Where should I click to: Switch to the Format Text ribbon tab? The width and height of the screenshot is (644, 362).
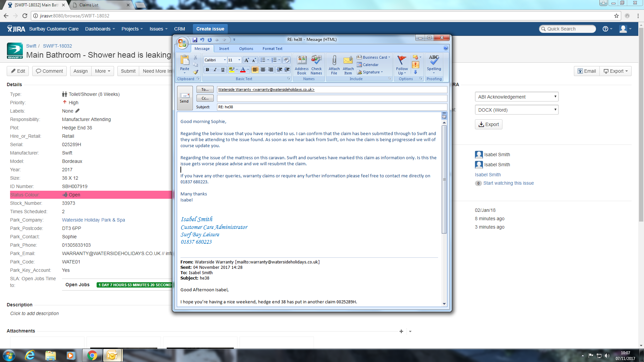click(x=272, y=49)
